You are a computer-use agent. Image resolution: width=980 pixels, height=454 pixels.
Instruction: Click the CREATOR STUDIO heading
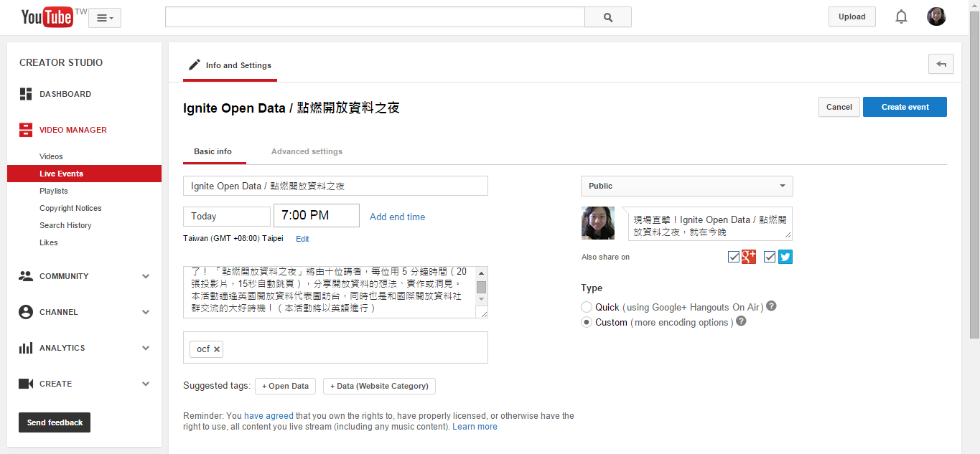point(61,62)
